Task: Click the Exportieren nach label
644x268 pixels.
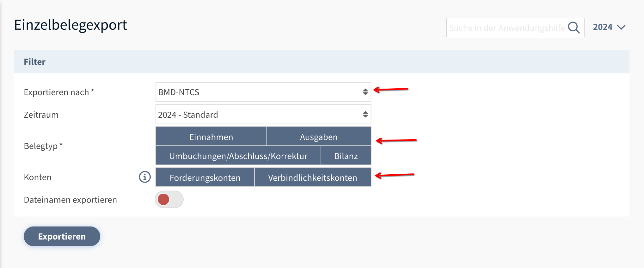Action: pos(59,92)
